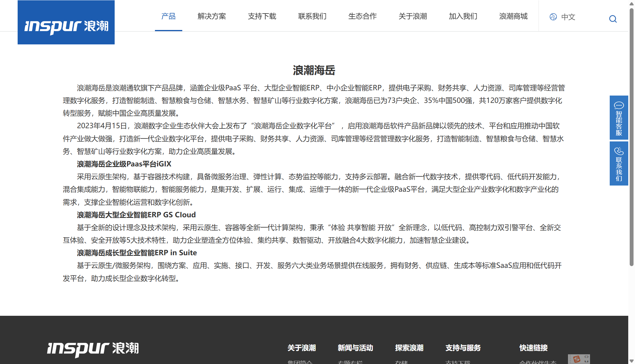Select the 产品 navigation tab
This screenshot has width=635, height=364.
coord(168,16)
